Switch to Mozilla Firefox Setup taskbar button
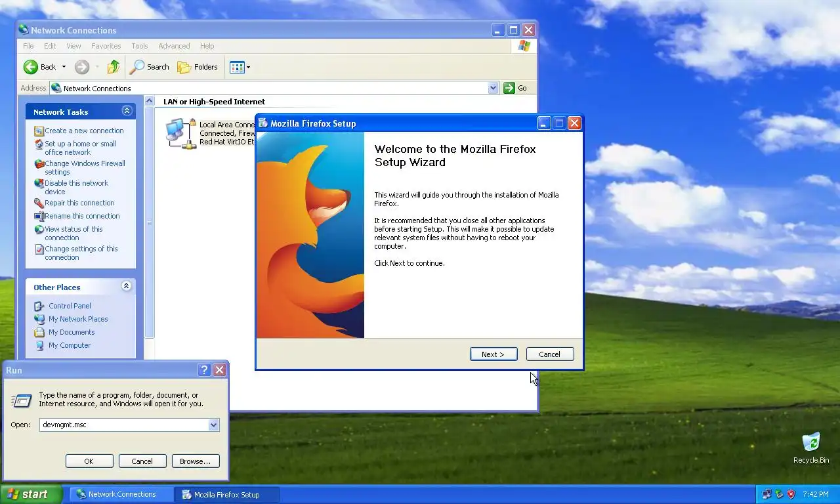This screenshot has width=840, height=504. pos(227,494)
